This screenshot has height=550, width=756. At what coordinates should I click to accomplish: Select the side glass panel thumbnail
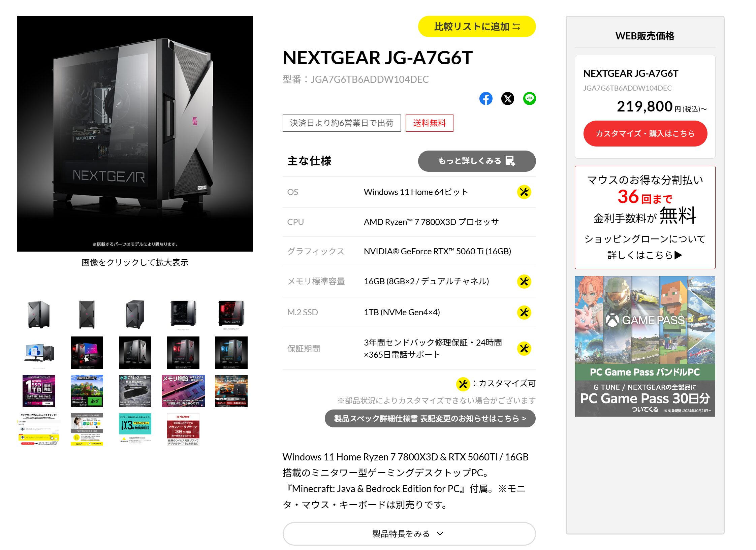click(183, 314)
